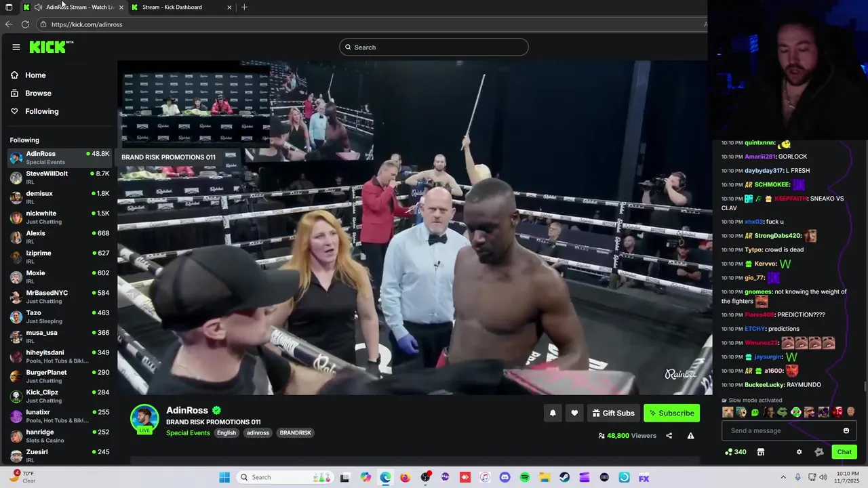The height and width of the screenshot is (488, 868).
Task: Click the username KEEPFAITH in chat
Action: 791,199
